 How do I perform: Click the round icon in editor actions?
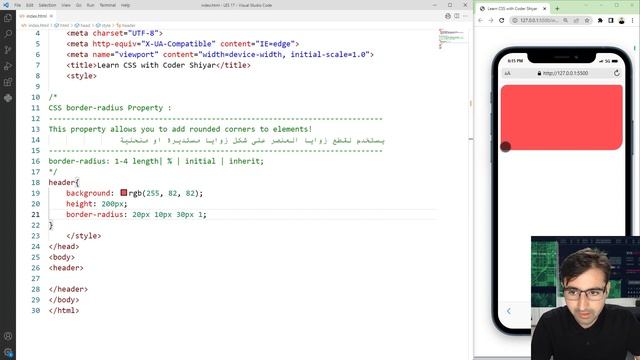click(448, 16)
